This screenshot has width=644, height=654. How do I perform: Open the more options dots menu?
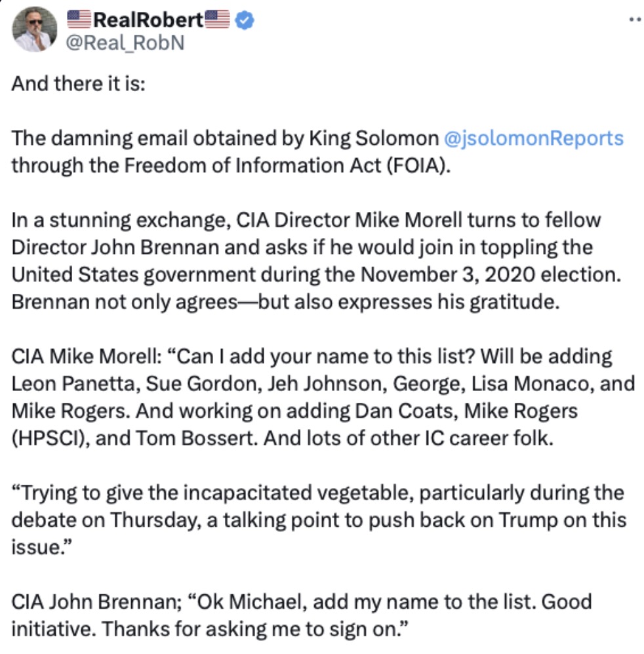(634, 20)
